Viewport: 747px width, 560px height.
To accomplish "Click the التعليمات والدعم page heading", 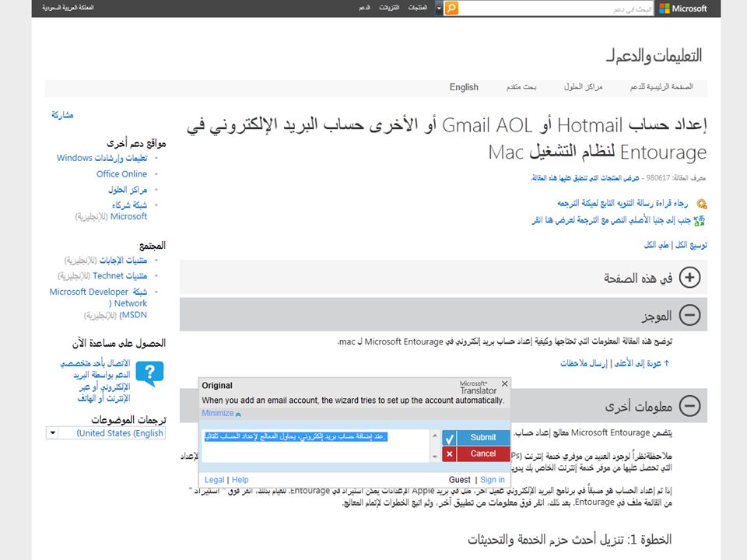I will pyautogui.click(x=654, y=55).
